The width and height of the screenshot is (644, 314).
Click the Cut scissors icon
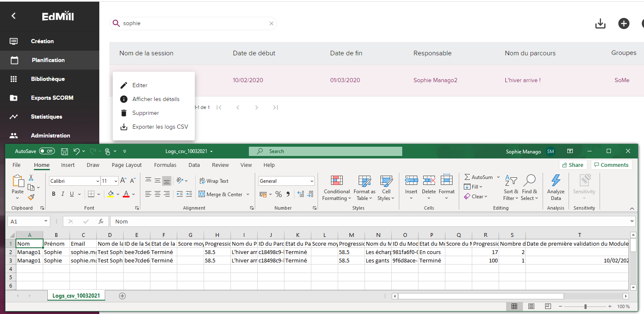click(x=31, y=178)
